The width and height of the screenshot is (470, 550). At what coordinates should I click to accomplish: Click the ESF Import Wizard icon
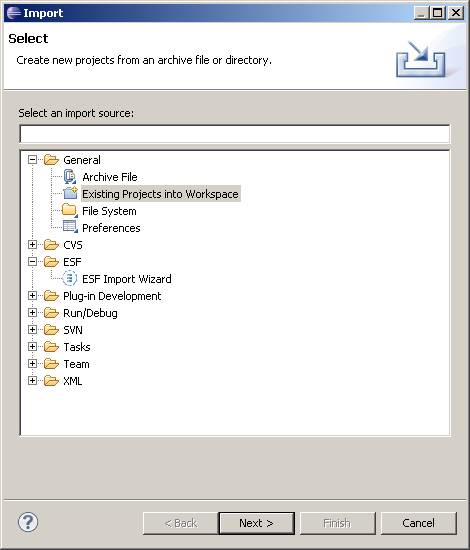pyautogui.click(x=69, y=279)
